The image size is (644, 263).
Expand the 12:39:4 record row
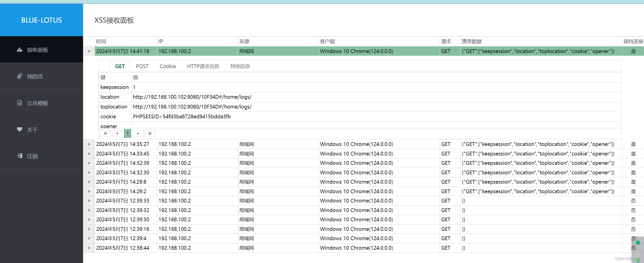[89, 238]
